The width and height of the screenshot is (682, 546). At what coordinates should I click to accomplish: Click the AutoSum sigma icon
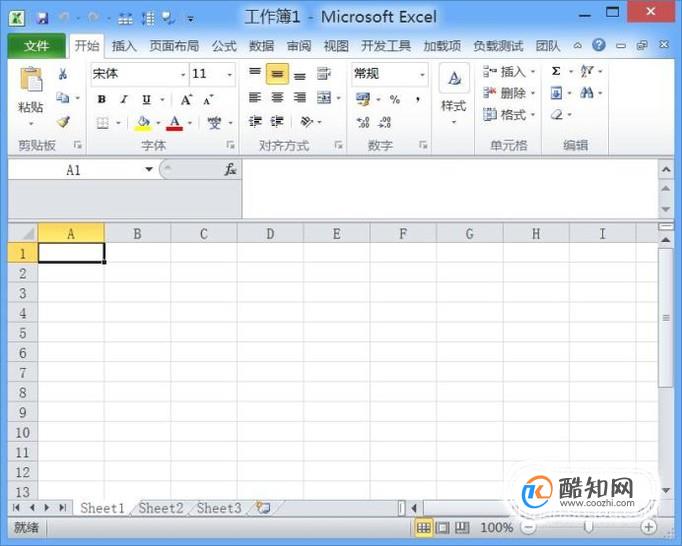(x=556, y=71)
